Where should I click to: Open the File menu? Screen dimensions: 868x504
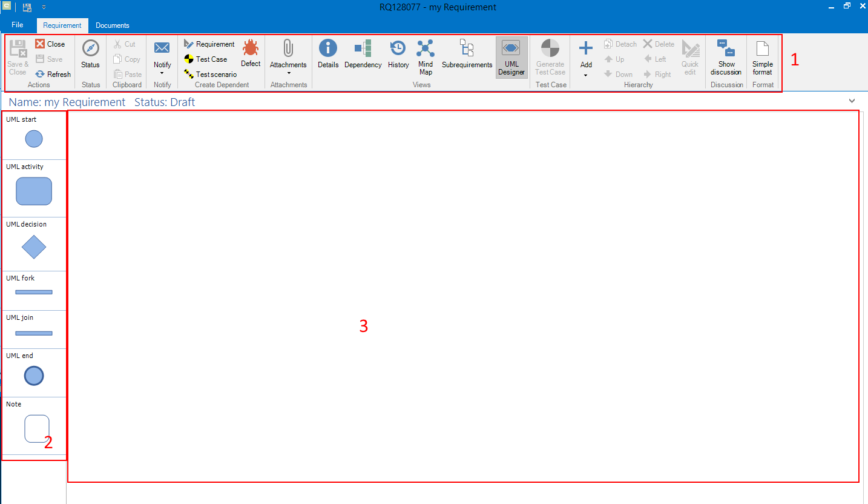(18, 25)
